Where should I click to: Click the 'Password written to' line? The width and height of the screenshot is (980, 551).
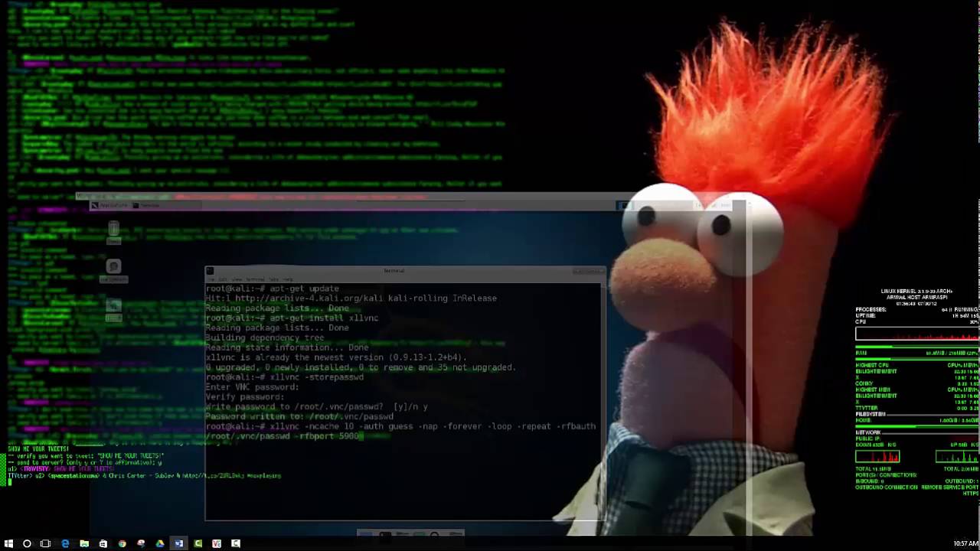coord(299,416)
